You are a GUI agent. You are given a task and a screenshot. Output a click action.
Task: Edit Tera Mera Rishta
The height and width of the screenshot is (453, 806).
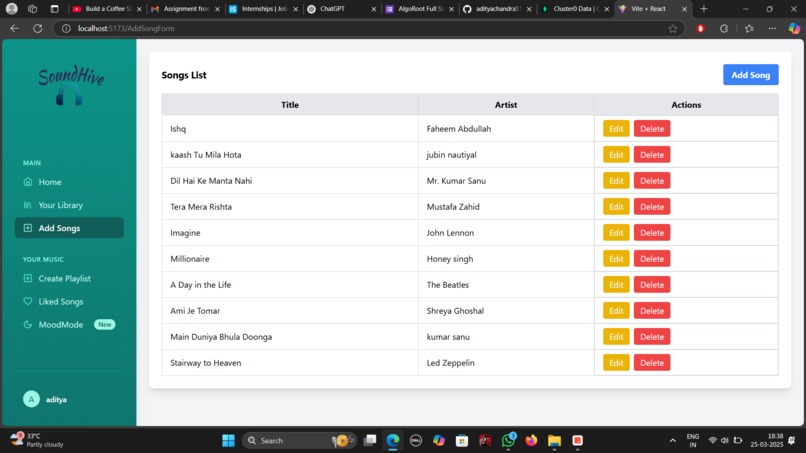616,207
